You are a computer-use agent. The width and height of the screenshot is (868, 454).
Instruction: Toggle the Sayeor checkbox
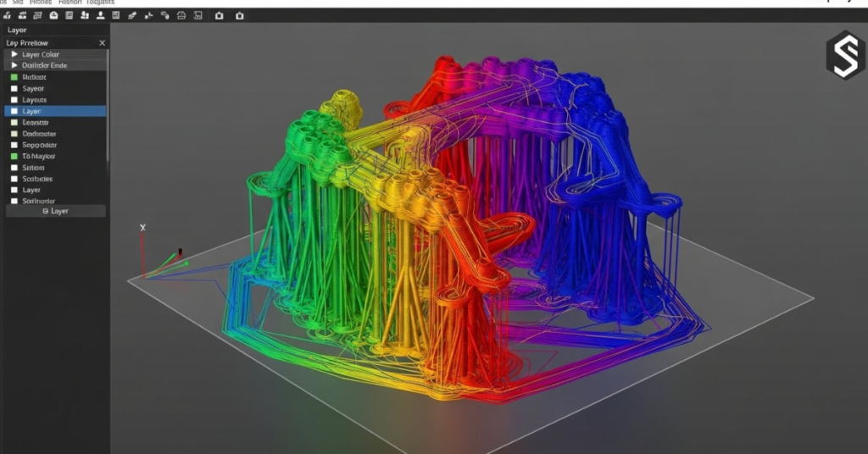click(14, 88)
